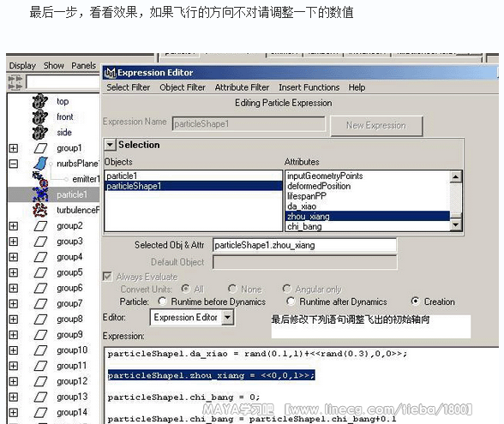
Task: Select Convert Units None radio button
Action: (x=232, y=289)
